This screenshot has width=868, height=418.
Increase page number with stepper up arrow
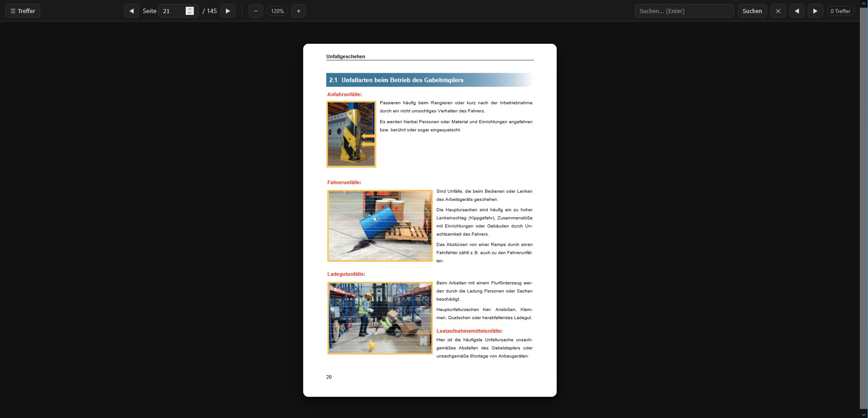coord(190,9)
